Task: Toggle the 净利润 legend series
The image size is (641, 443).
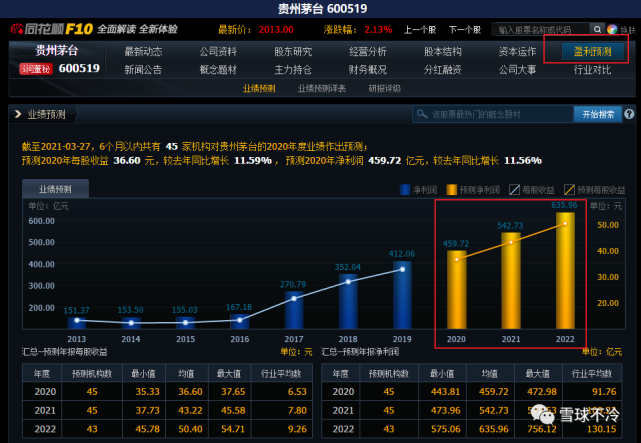Action: pyautogui.click(x=418, y=190)
